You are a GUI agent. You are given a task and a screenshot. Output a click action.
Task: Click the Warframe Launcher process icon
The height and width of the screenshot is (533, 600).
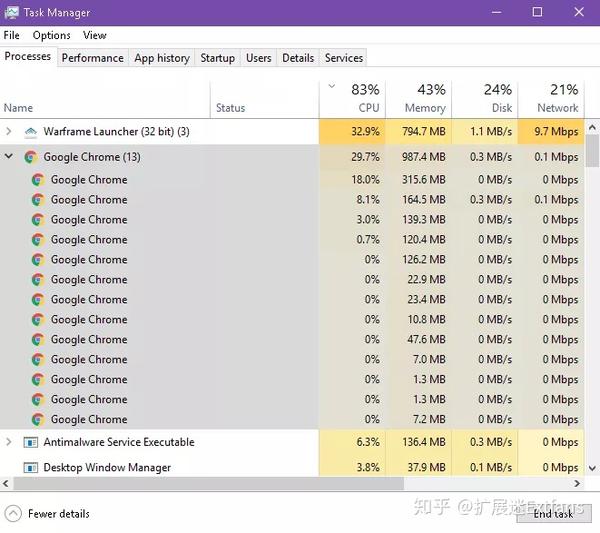(x=31, y=132)
